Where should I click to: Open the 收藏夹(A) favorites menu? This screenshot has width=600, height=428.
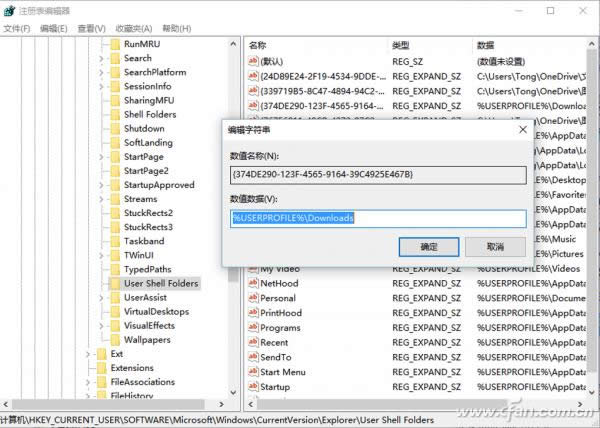(x=133, y=28)
